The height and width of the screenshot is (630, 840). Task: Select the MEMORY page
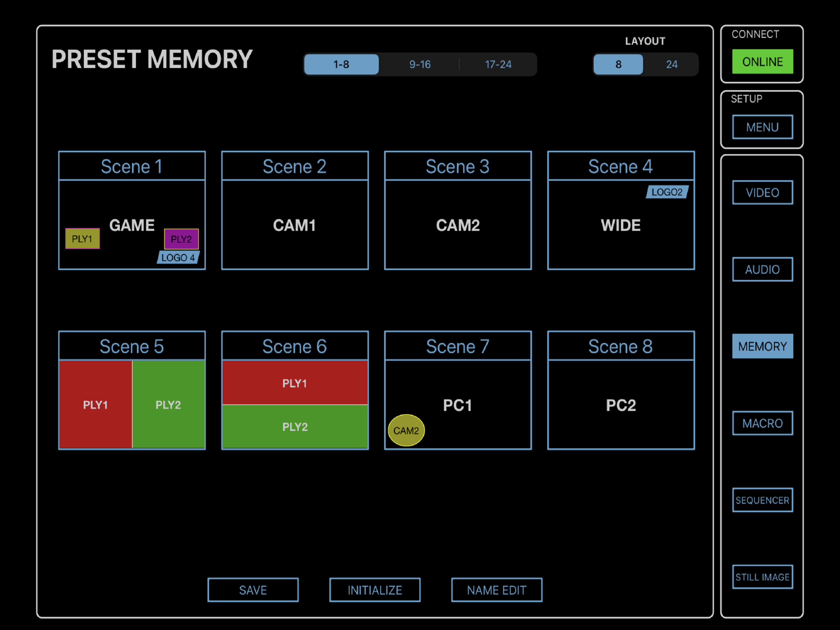pos(762,346)
